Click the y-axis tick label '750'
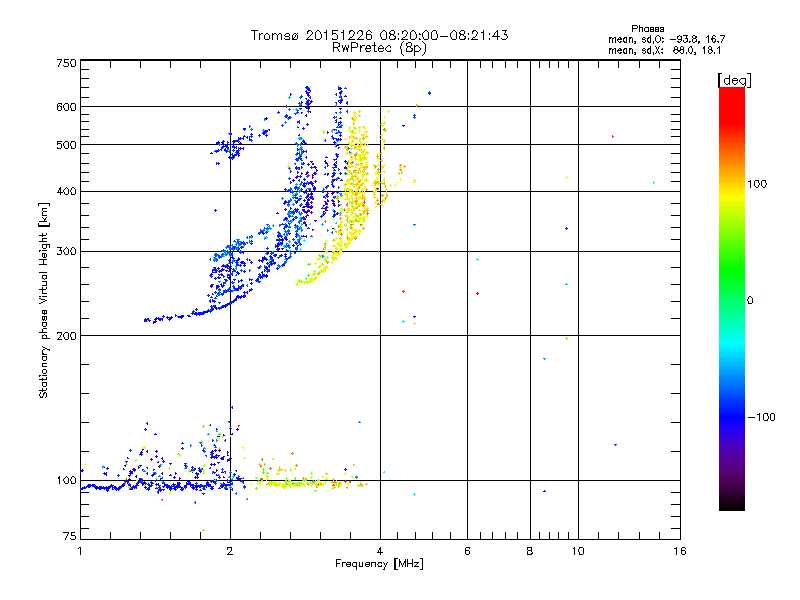The width and height of the screenshot is (800, 600). click(x=67, y=63)
